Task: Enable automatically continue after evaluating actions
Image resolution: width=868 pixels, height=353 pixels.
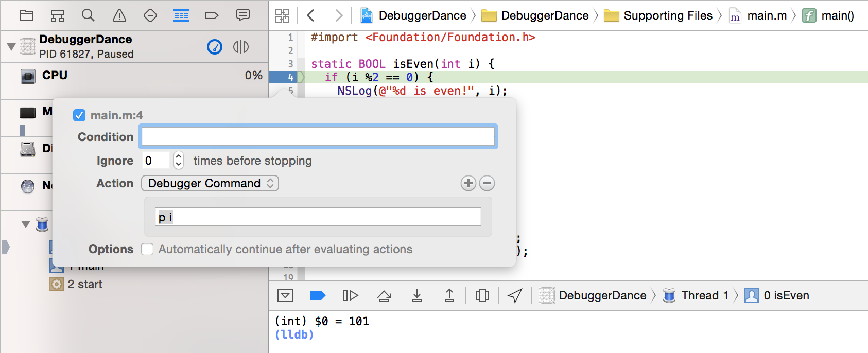Action: [x=148, y=249]
